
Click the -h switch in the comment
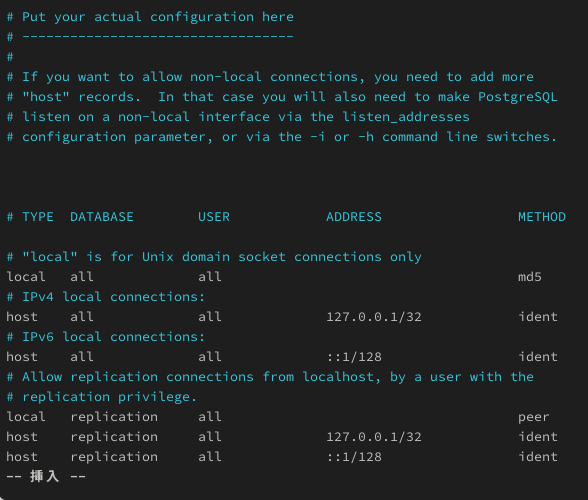coord(366,137)
